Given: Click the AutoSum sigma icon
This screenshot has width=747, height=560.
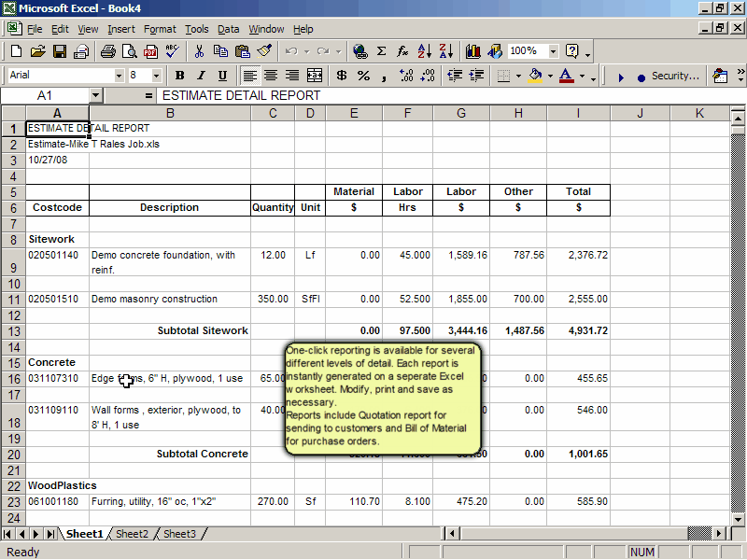Looking at the screenshot, I should pyautogui.click(x=381, y=51).
